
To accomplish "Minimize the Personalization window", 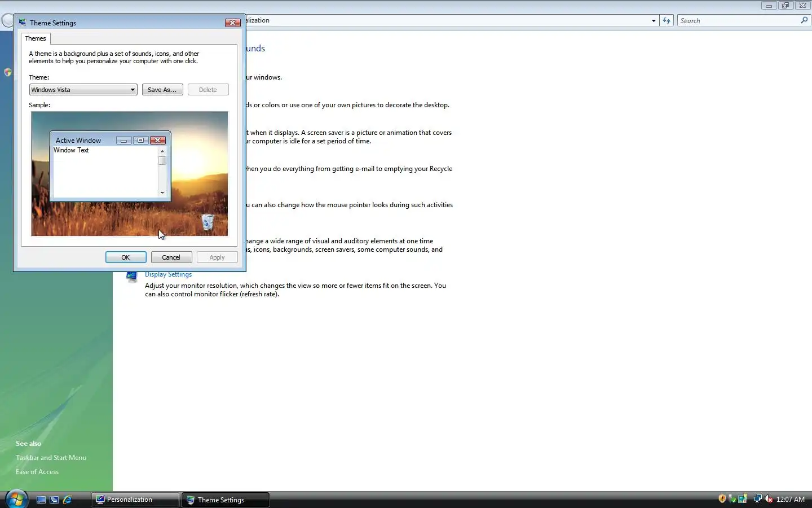I will (769, 6).
